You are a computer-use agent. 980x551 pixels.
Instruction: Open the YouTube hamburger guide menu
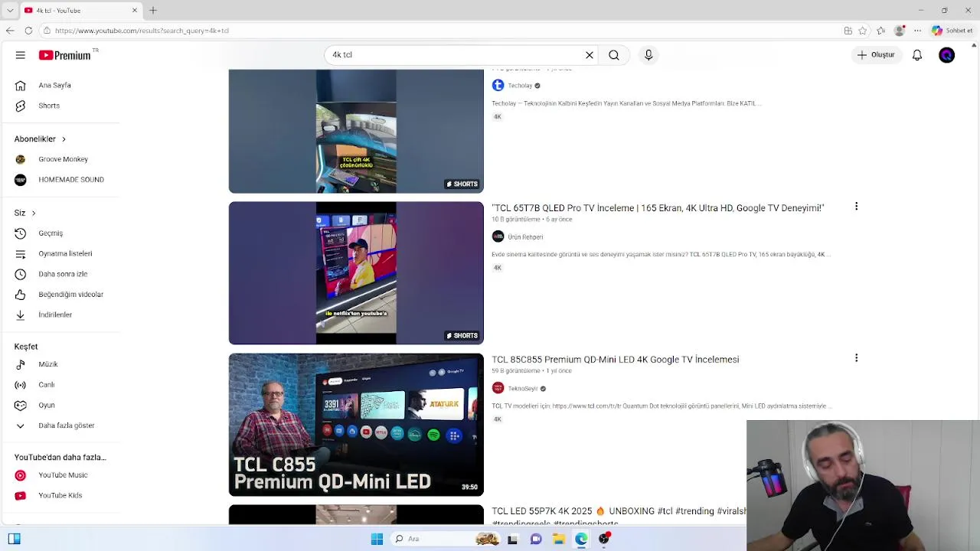pyautogui.click(x=21, y=55)
